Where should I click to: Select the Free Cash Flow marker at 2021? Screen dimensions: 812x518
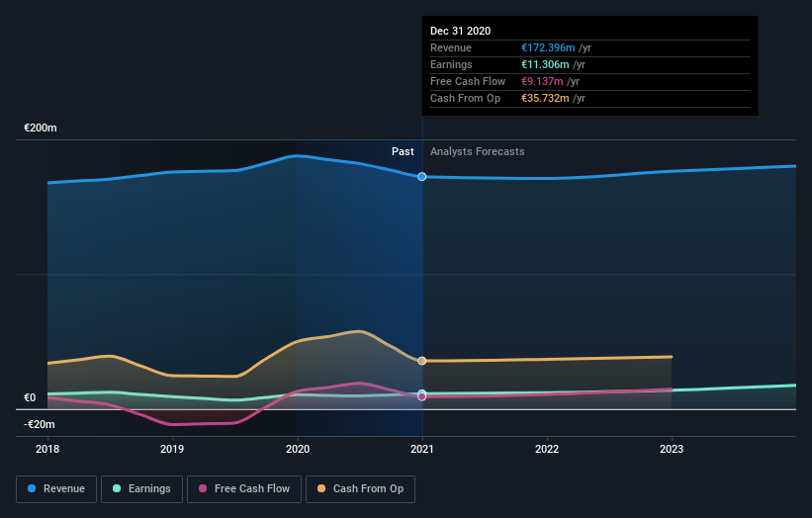422,397
